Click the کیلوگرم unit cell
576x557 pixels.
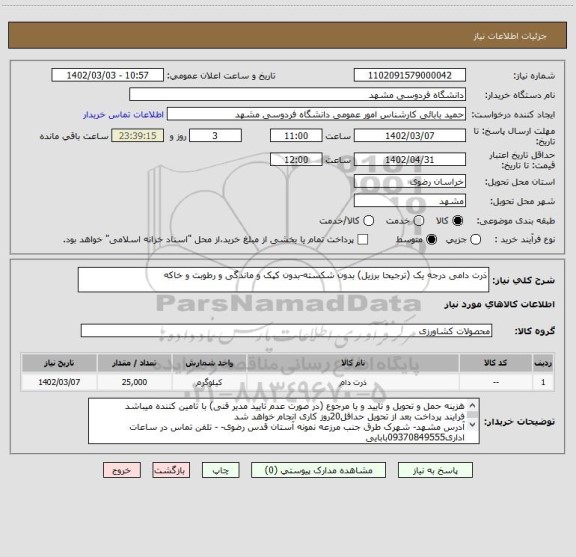(209, 382)
